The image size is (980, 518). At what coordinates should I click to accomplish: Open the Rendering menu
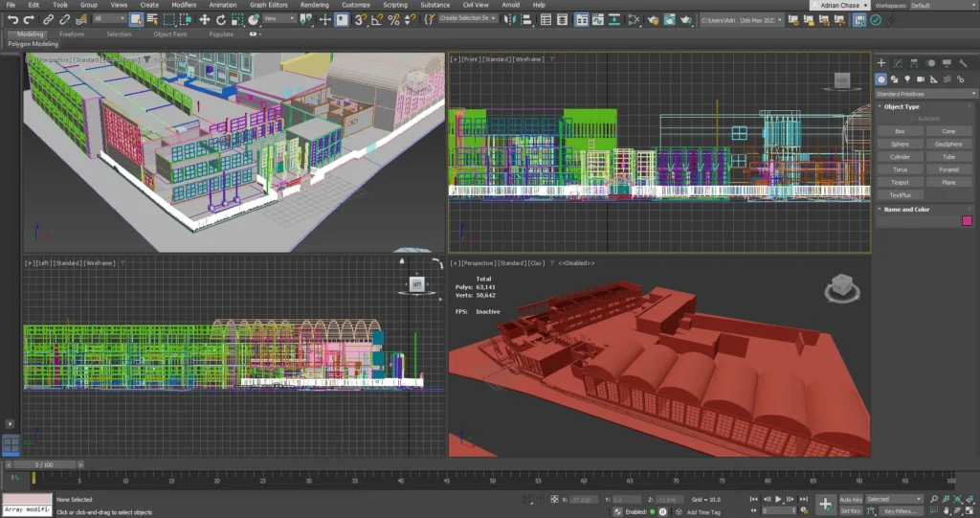[x=314, y=5]
